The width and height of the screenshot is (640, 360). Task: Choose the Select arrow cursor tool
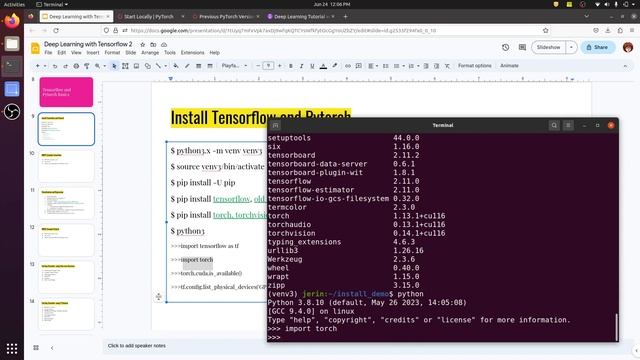(114, 66)
